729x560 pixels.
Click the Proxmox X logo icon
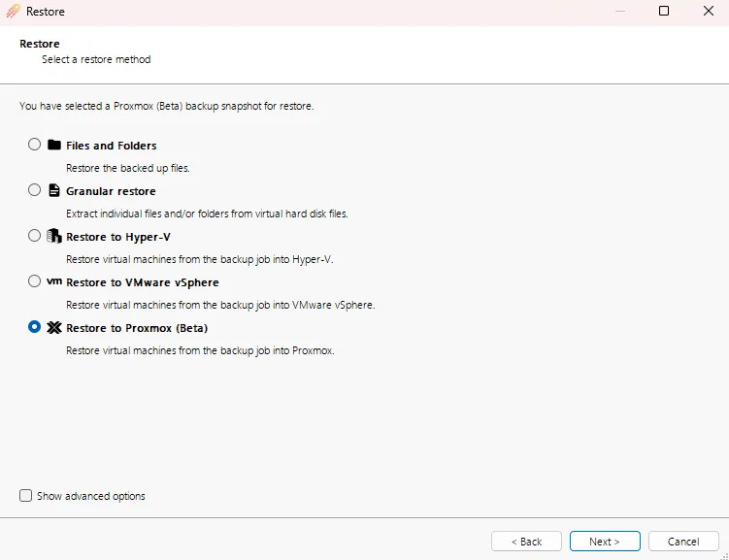click(x=54, y=328)
